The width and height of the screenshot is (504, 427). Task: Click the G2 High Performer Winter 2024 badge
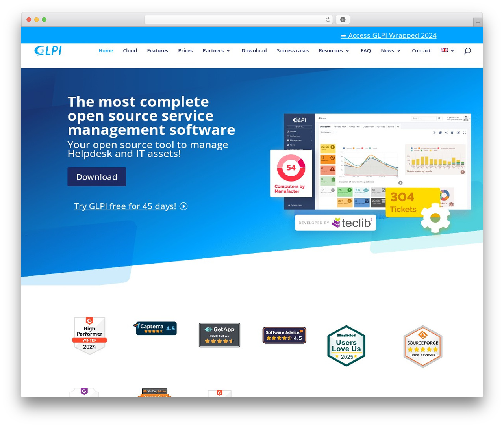(89, 335)
